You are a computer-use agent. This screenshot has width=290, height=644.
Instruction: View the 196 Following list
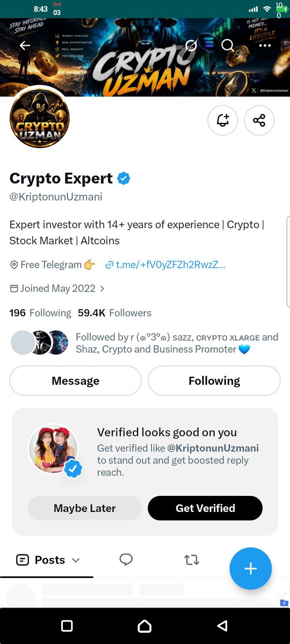coord(40,313)
